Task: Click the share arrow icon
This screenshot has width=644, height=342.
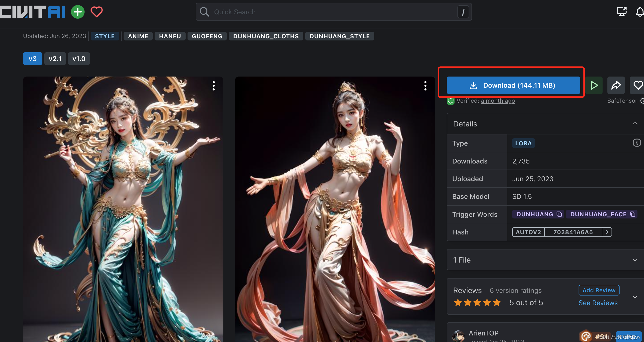Action: [x=616, y=85]
